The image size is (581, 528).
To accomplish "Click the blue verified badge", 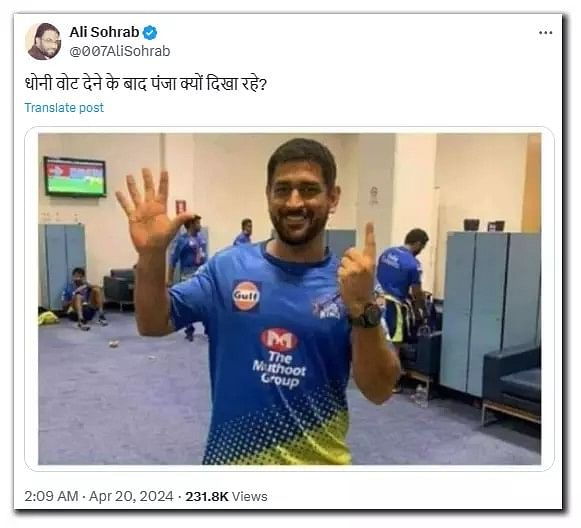I will (x=150, y=33).
